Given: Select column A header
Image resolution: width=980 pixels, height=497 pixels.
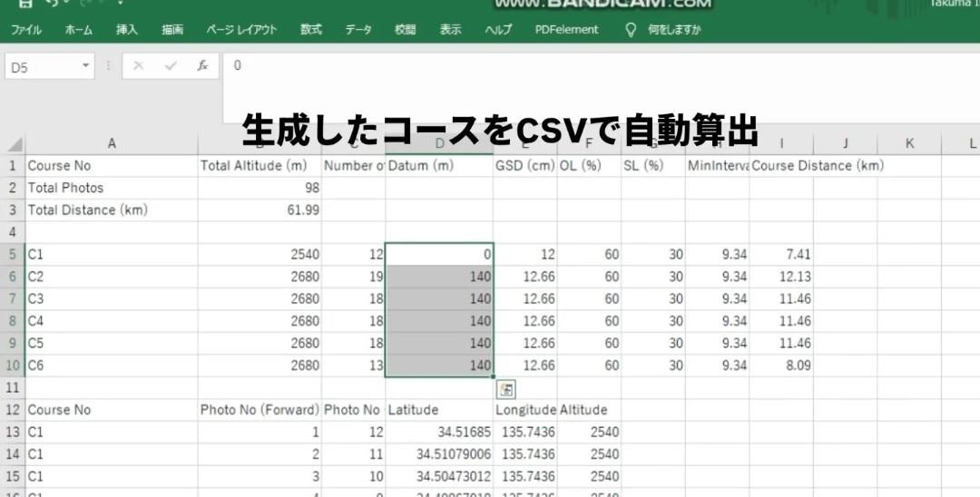Looking at the screenshot, I should click(112, 143).
